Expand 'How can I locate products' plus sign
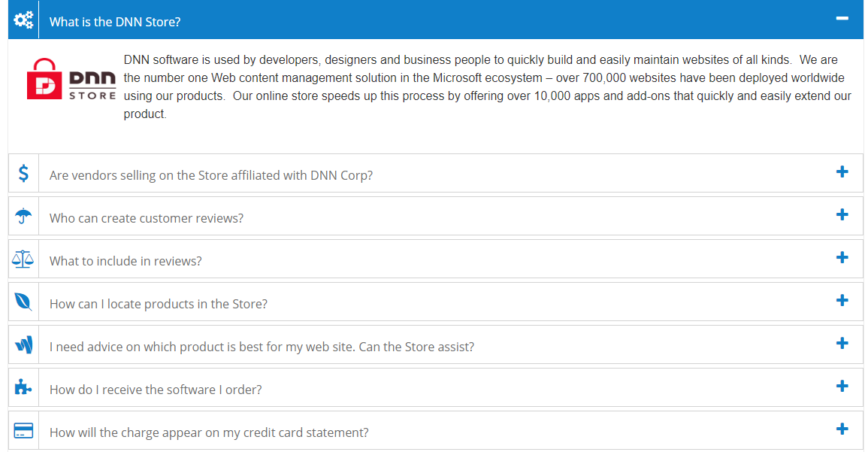The width and height of the screenshot is (868, 452). pyautogui.click(x=842, y=300)
